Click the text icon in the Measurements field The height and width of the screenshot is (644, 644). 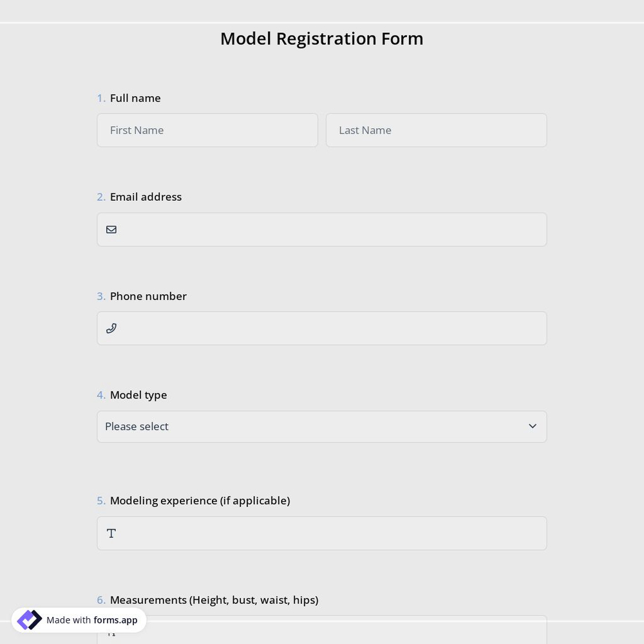pyautogui.click(x=111, y=632)
